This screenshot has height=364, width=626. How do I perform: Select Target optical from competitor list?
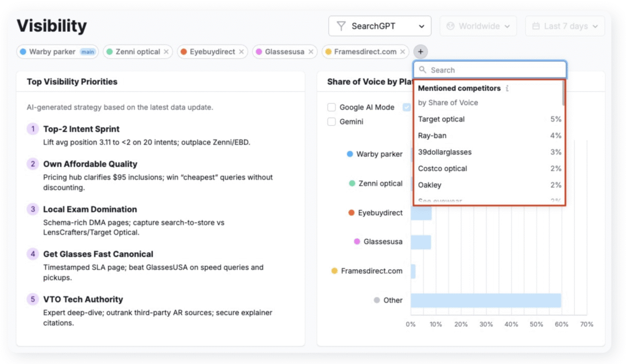click(x=490, y=119)
